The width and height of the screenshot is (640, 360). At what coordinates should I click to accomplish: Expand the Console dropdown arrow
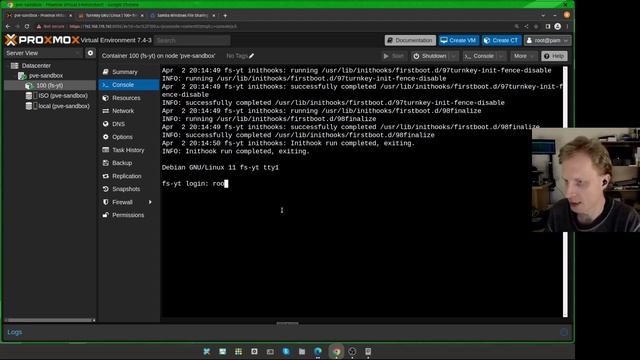(501, 56)
